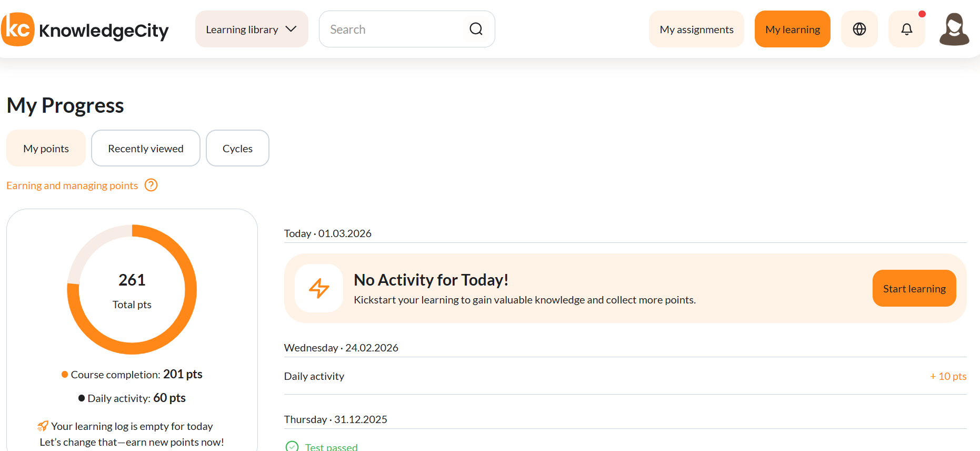Open the language globe icon
This screenshot has height=451, width=980.
point(859,29)
